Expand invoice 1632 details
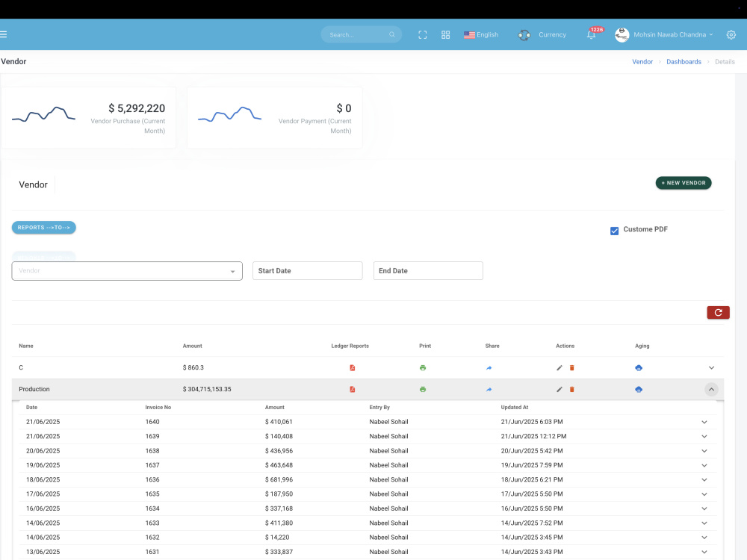 [704, 538]
